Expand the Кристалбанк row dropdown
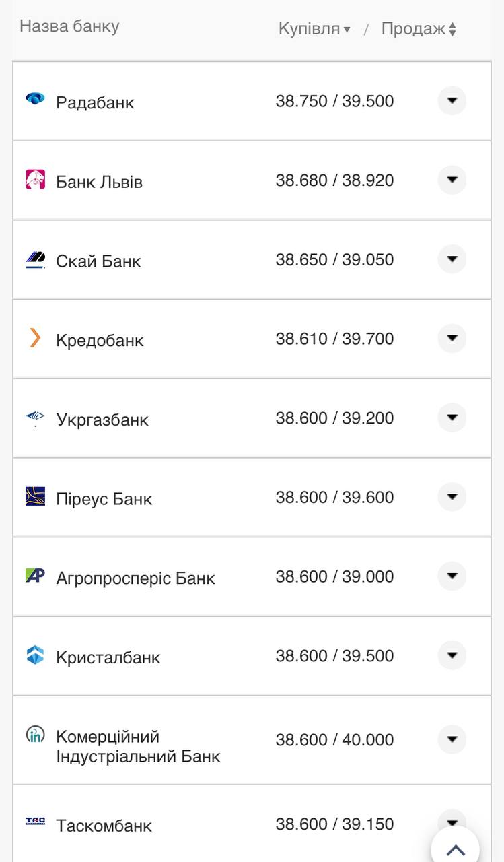 point(452,655)
